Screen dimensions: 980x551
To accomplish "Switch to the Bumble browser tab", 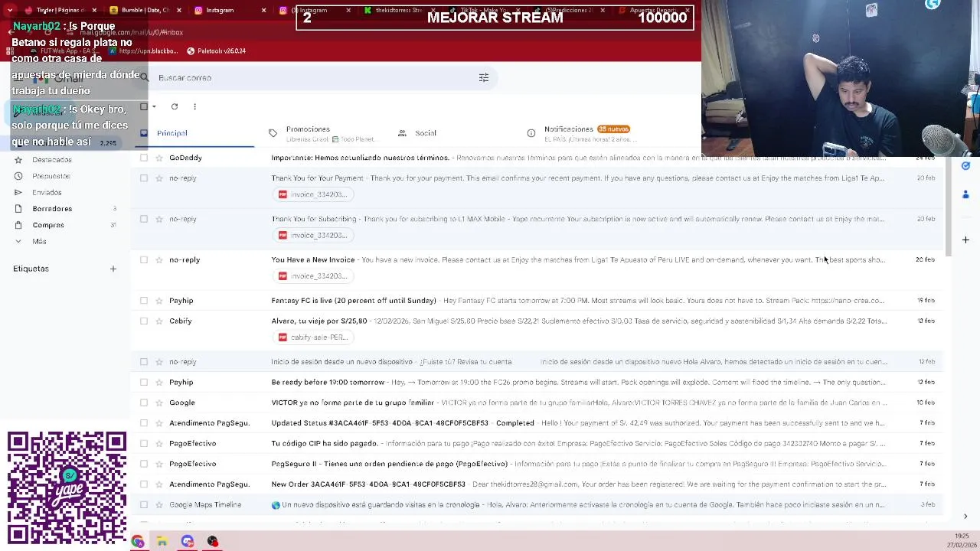I will pyautogui.click(x=144, y=10).
